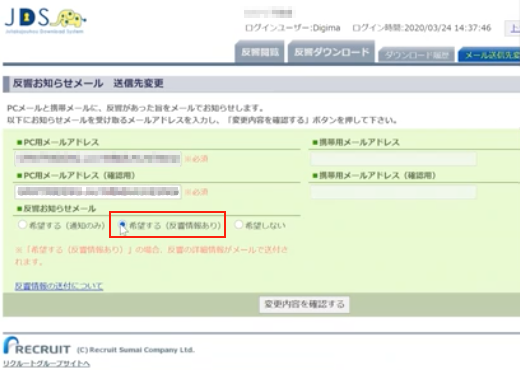The image size is (520, 370).
Task: Click the 変更内容を確認する button
Action: point(304,304)
